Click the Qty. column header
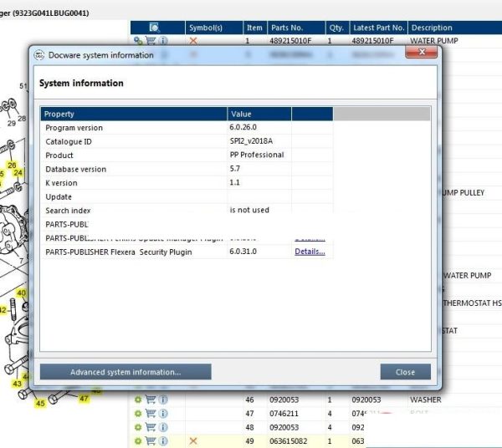 pos(337,28)
